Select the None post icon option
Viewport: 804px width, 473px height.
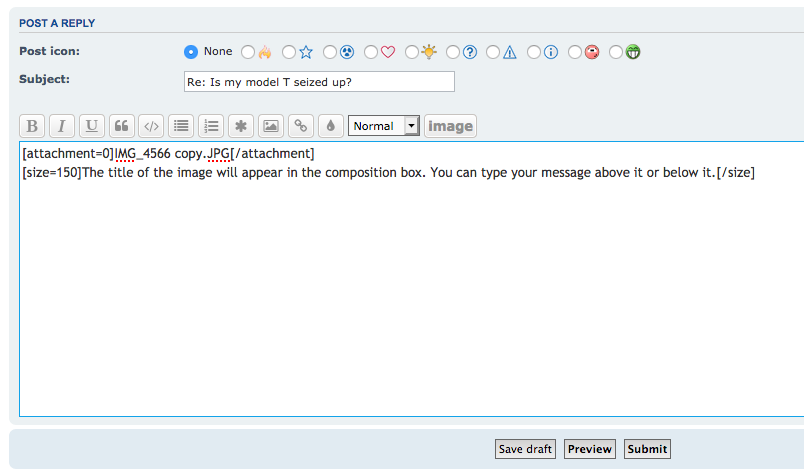coord(191,52)
